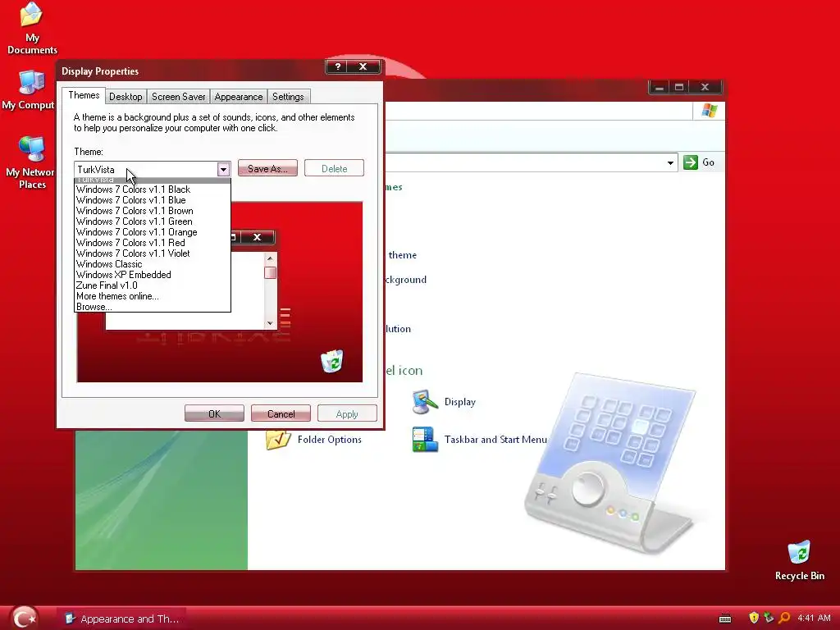Open My Network Places icon
Screen dimensions: 840x630
[x=31, y=163]
